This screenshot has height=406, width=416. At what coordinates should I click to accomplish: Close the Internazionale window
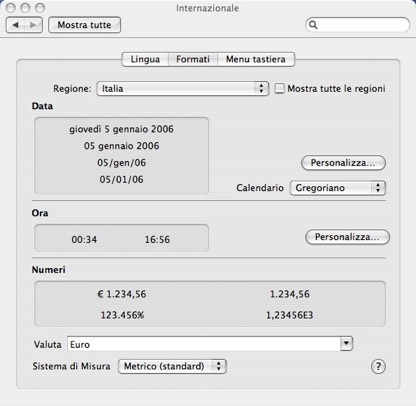coord(11,7)
